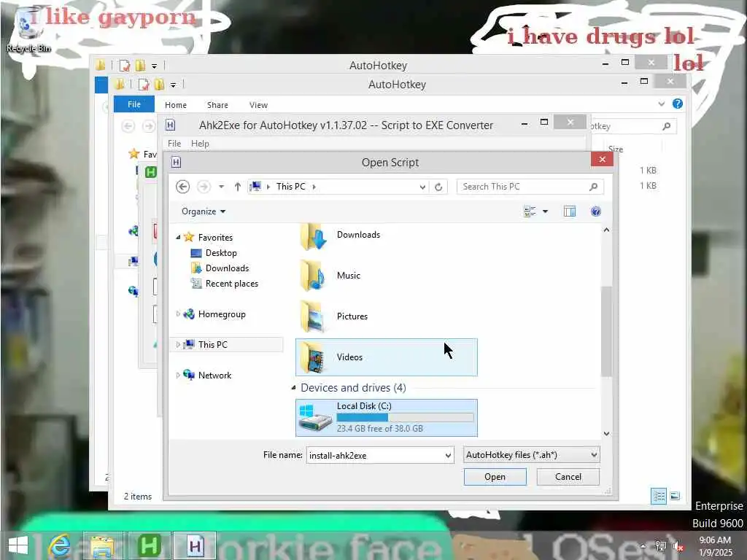Click the network tray icon
This screenshot has width=747, height=560.
[661, 546]
